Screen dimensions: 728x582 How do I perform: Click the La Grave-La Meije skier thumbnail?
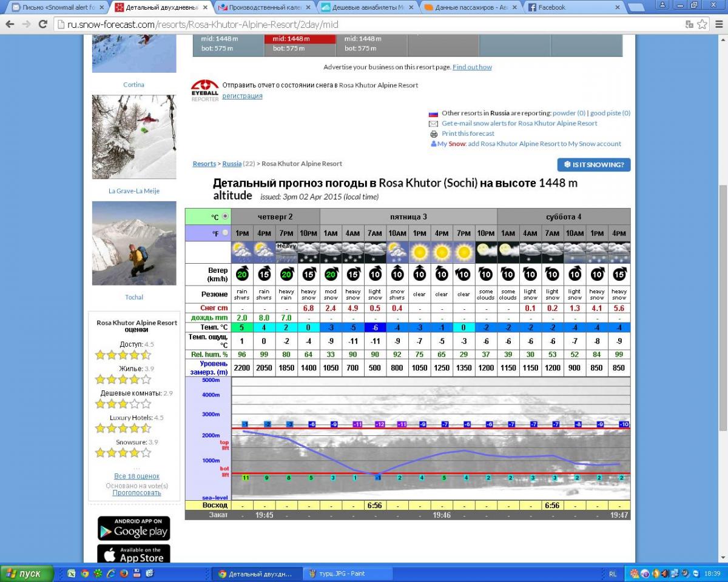(134, 137)
